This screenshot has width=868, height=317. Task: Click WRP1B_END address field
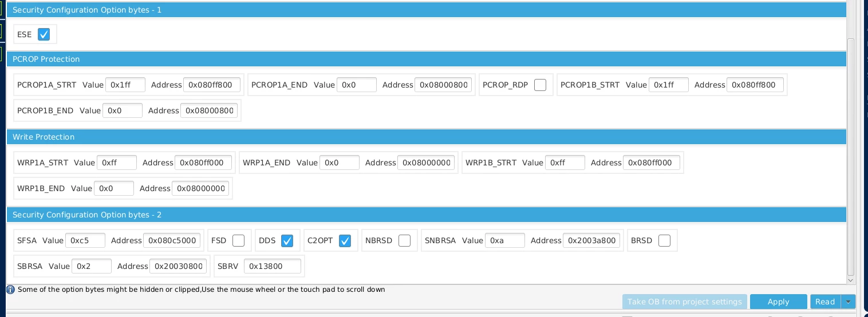tap(200, 188)
